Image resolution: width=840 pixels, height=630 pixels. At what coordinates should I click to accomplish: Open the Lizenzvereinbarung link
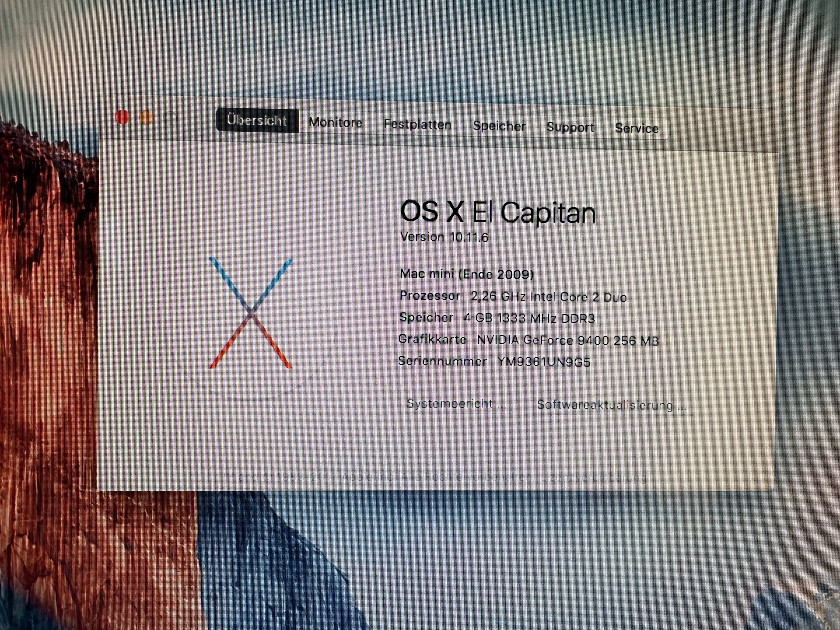(593, 477)
